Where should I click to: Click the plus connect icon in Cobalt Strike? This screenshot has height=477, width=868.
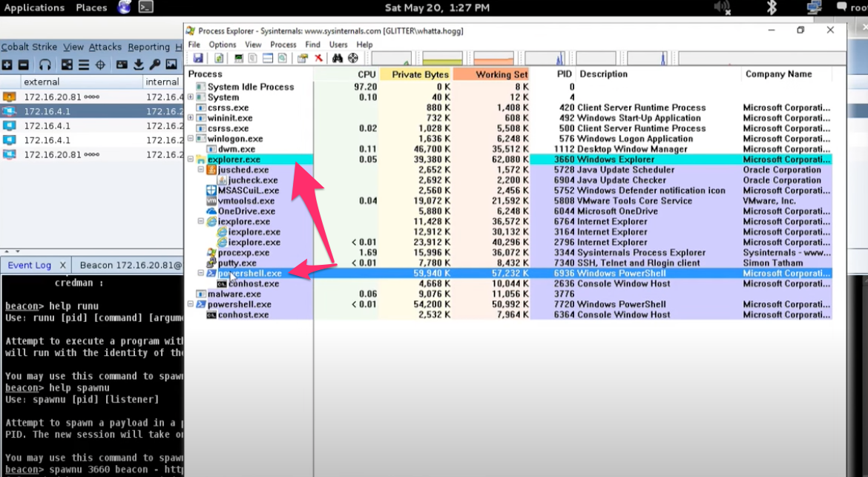click(x=7, y=65)
